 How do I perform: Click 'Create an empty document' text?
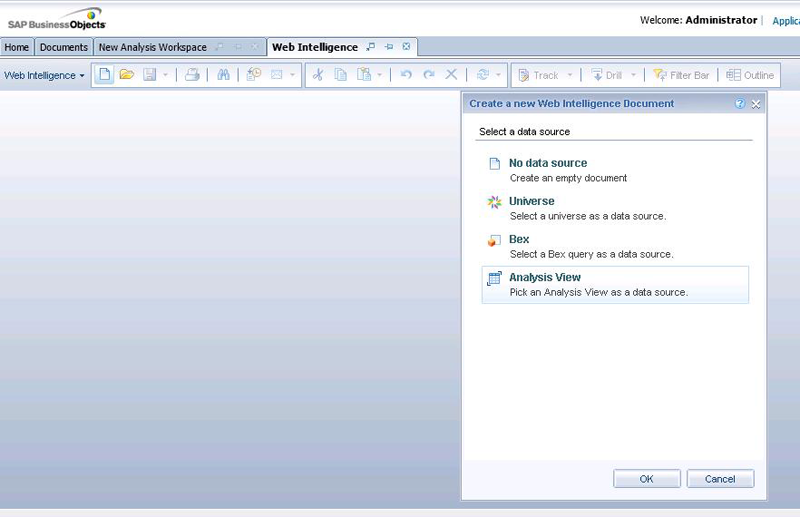tap(568, 178)
